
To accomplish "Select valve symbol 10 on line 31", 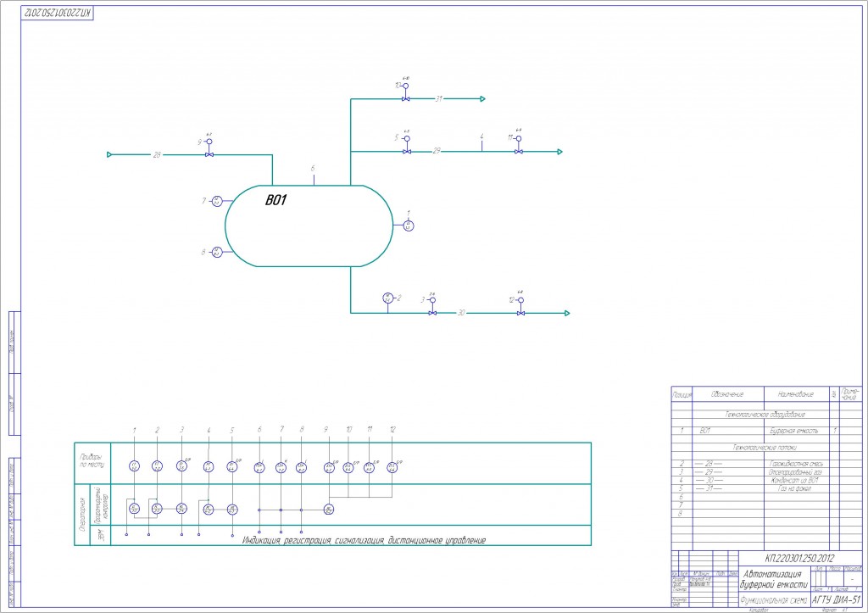I will pyautogui.click(x=406, y=98).
